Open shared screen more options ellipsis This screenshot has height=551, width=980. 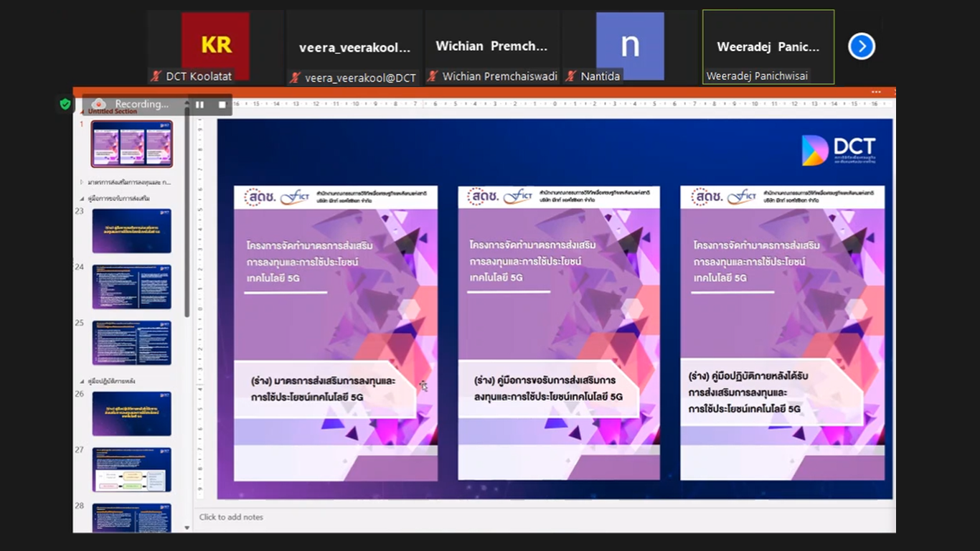tap(876, 92)
